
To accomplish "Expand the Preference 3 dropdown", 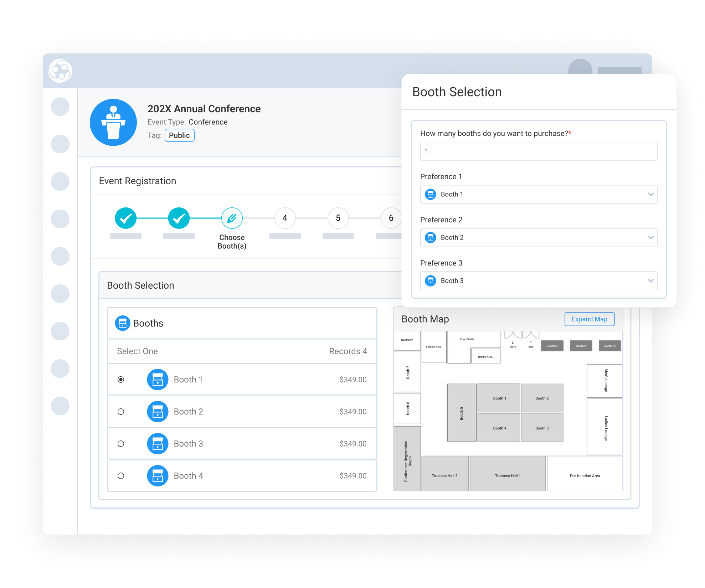I will [x=539, y=281].
